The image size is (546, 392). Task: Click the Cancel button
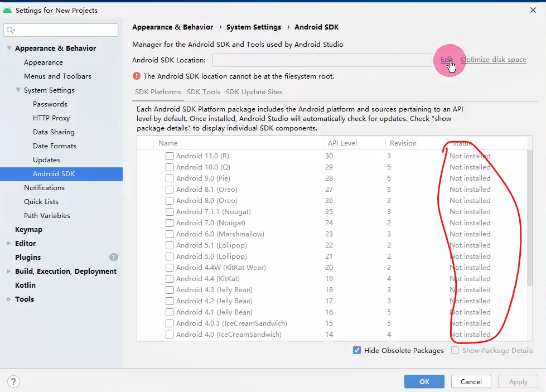[x=471, y=381]
